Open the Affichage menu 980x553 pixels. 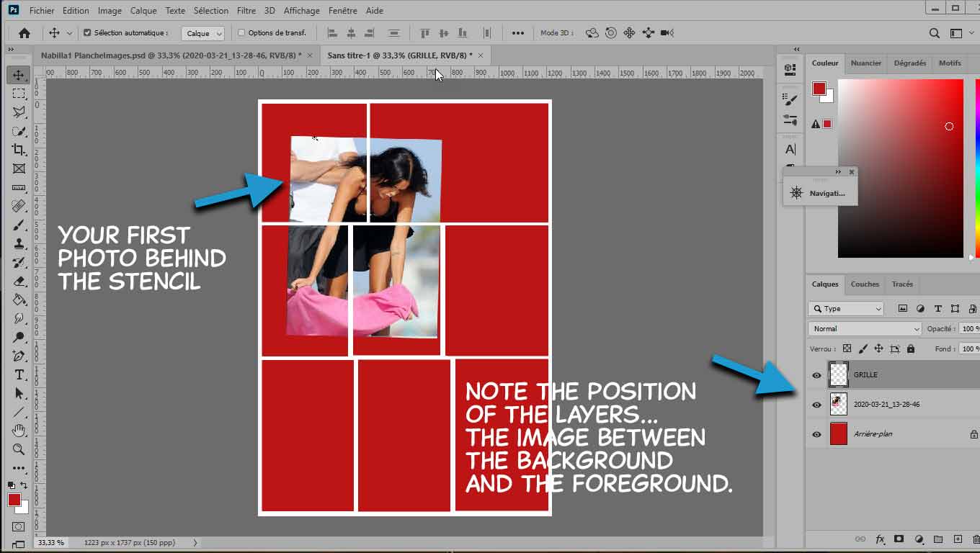[302, 11]
